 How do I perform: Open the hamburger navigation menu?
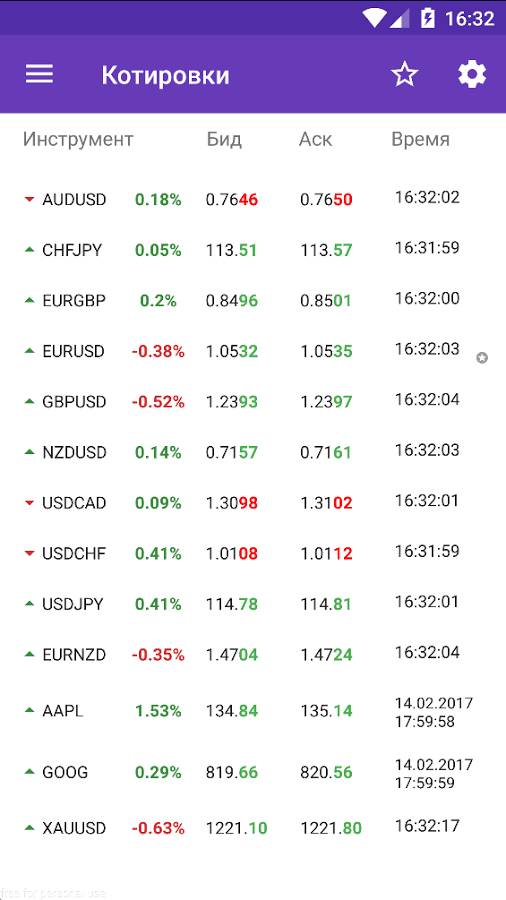pyautogui.click(x=40, y=74)
